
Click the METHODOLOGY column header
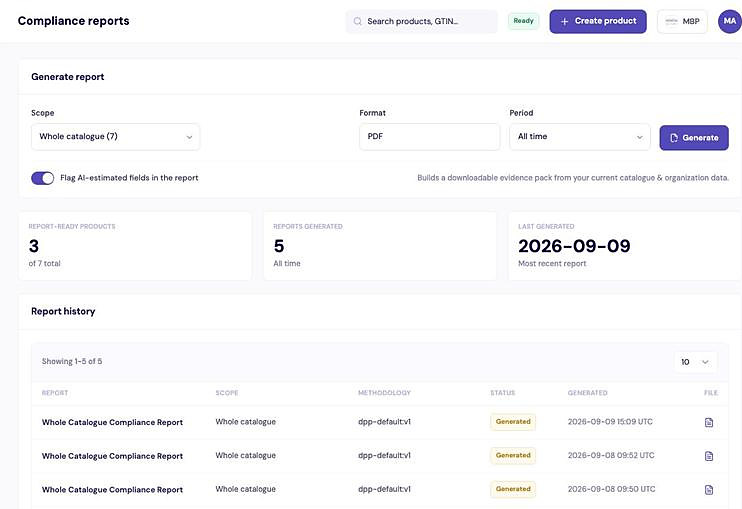[384, 393]
